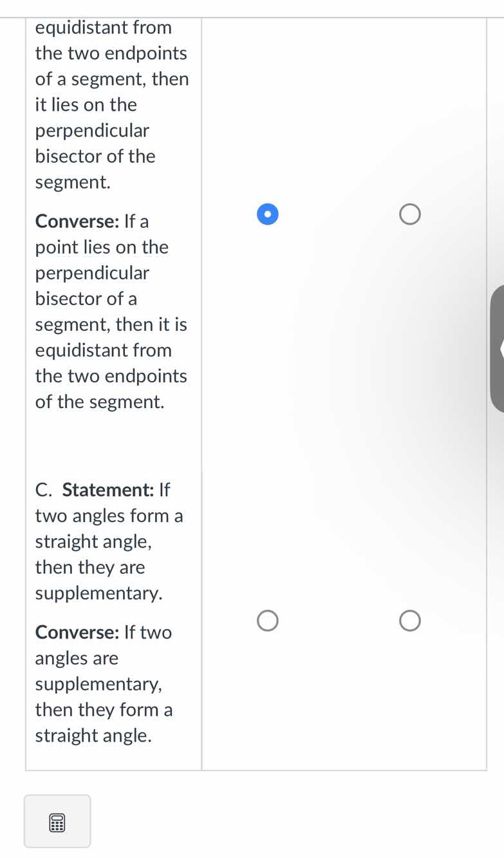Select the left answer for statement C
The image size is (504, 858).
(267, 620)
